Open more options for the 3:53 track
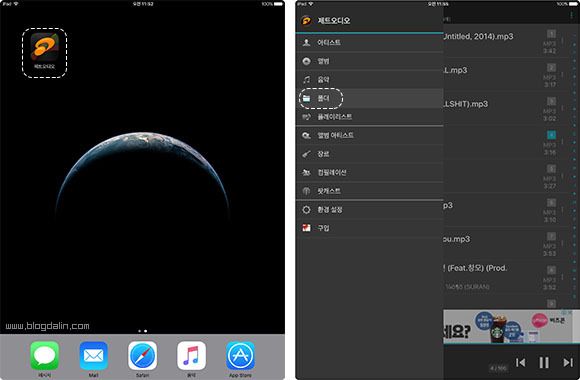The image size is (580, 380). (x=563, y=243)
